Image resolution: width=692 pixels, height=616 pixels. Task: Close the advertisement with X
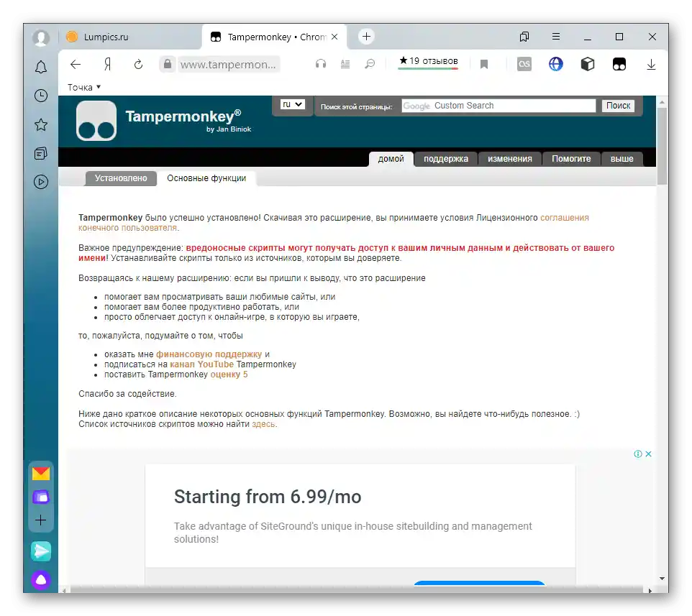click(x=648, y=454)
